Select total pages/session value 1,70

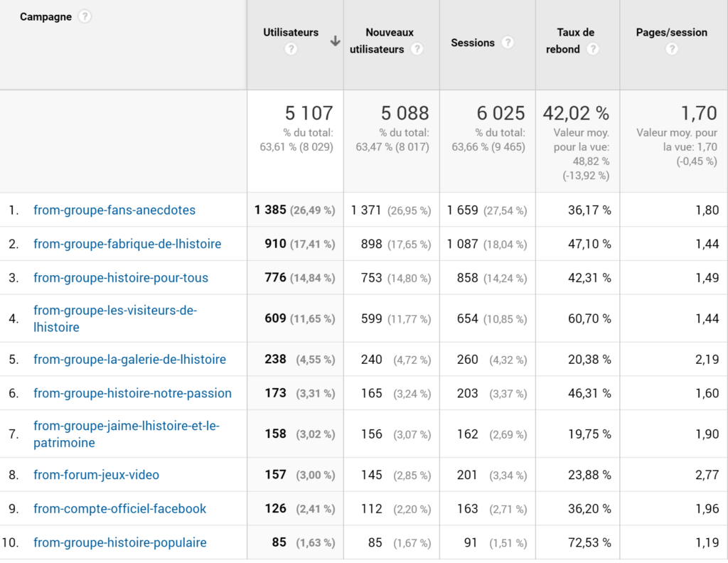699,113
